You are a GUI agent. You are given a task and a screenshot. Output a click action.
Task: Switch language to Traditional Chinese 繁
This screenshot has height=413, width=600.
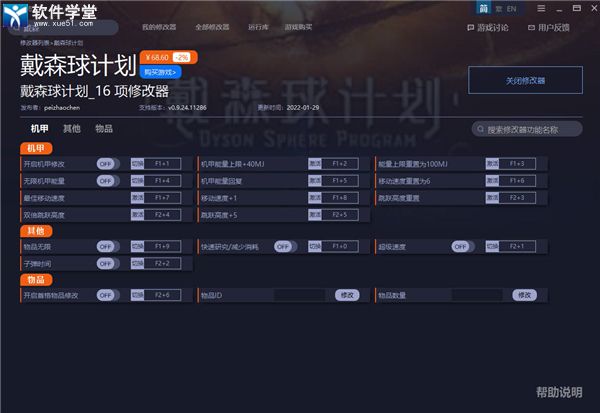tap(499, 9)
